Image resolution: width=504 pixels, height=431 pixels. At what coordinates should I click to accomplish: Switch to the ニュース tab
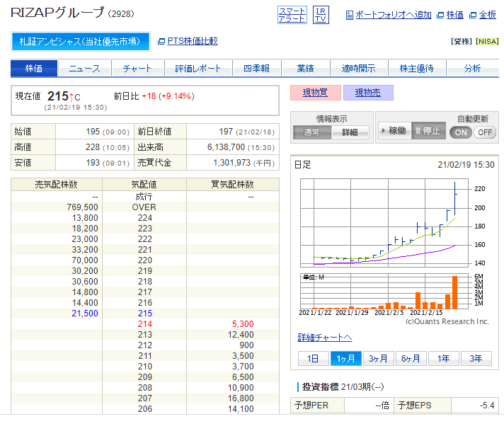pos(84,69)
